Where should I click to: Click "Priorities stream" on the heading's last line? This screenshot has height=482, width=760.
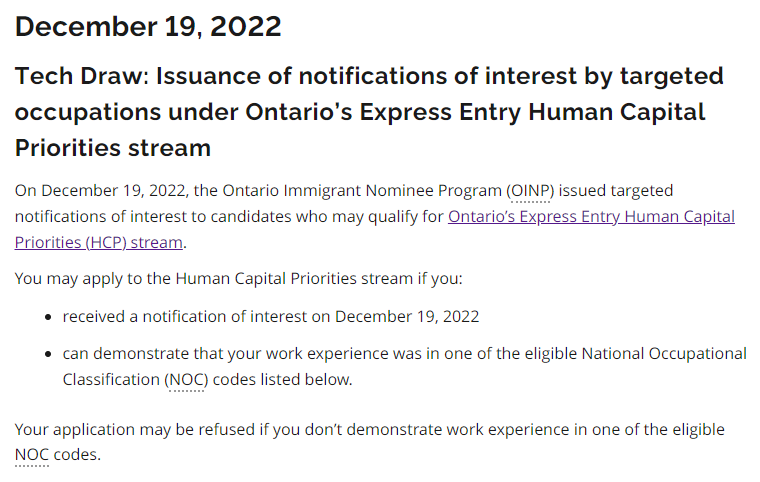(x=112, y=148)
